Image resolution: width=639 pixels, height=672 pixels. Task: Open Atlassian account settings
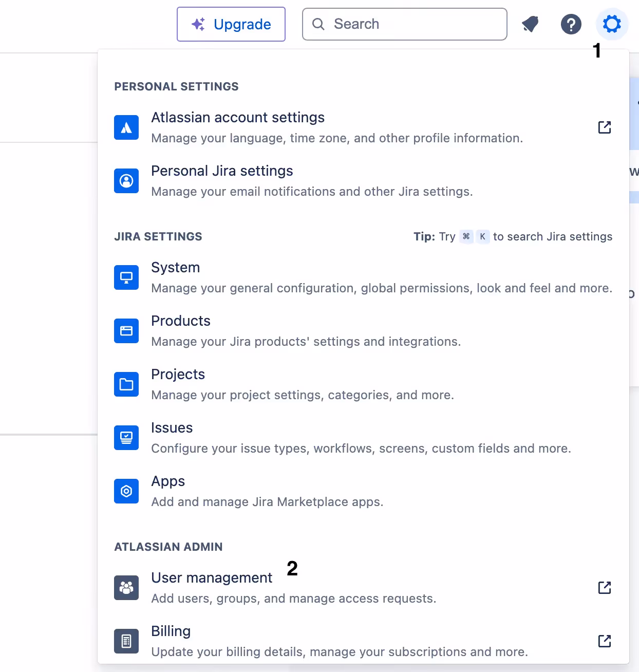[x=238, y=118]
